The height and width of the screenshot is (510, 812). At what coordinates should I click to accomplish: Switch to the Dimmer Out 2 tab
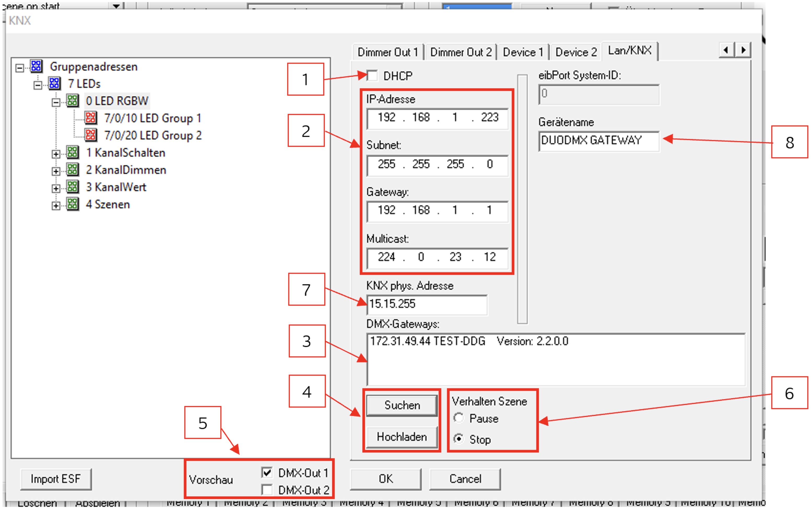pos(461,52)
